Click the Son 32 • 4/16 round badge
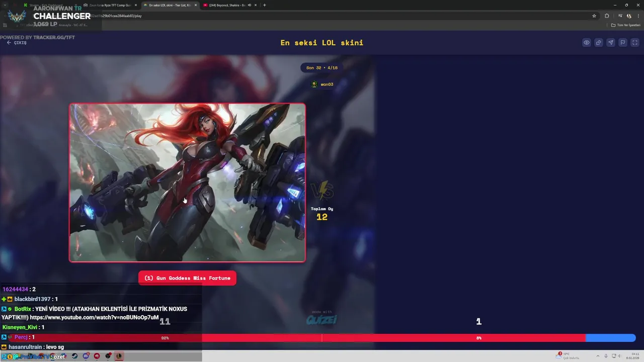644x362 pixels. (x=322, y=68)
